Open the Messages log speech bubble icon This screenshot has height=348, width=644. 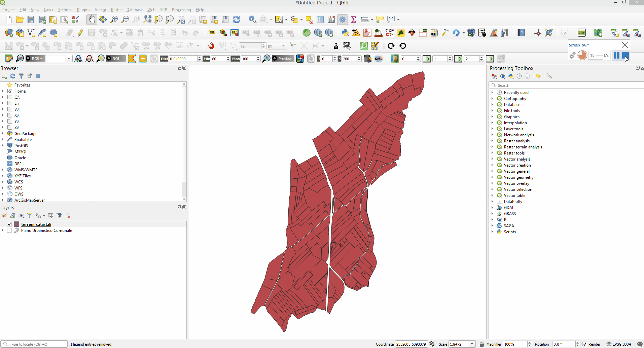tap(640, 344)
